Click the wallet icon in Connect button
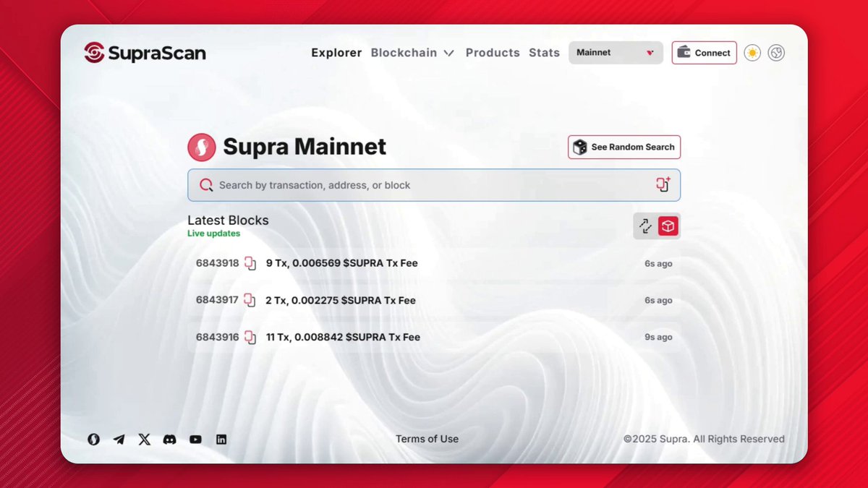868x488 pixels. 684,52
